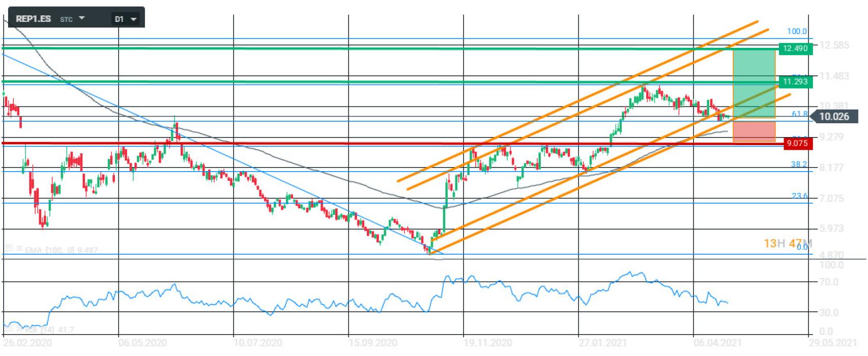Open the REP1.ES symbol dropdown arrow

click(82, 19)
